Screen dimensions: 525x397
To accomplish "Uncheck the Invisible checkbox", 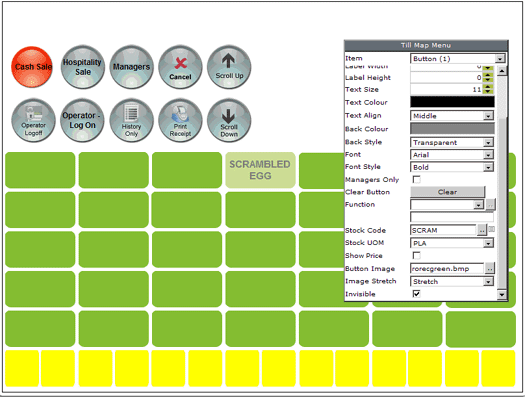I will pos(417,294).
